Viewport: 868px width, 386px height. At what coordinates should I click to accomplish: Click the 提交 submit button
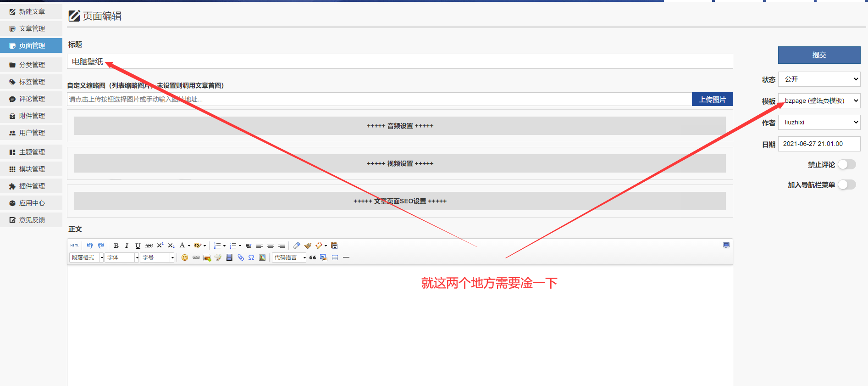pyautogui.click(x=819, y=55)
